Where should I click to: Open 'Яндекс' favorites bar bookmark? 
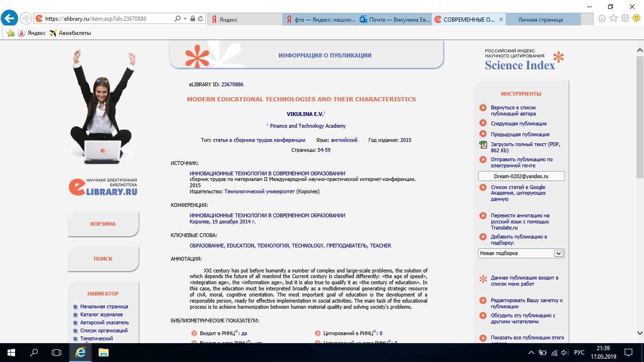[x=32, y=33]
